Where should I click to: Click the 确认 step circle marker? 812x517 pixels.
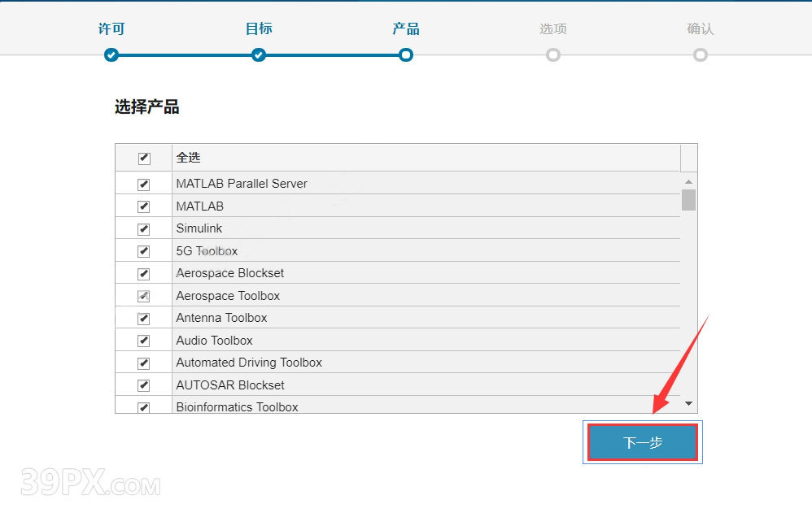(701, 54)
